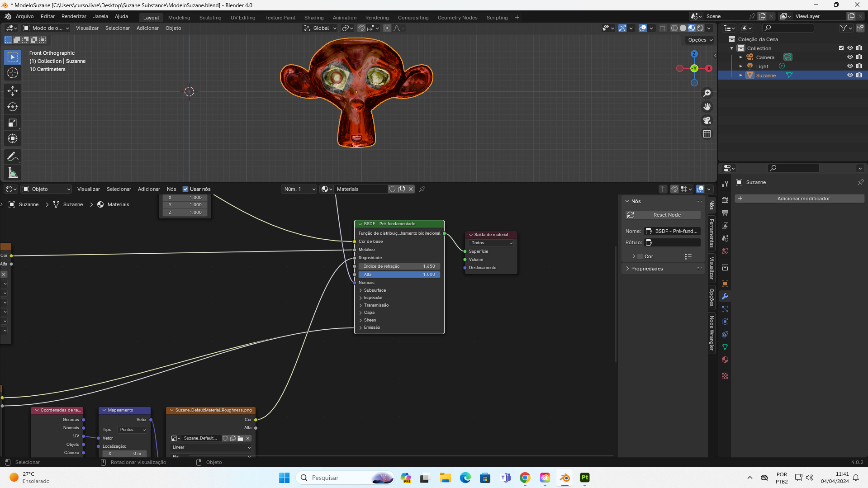
Task: Toggle camera view icon in viewport
Action: pos(707,120)
